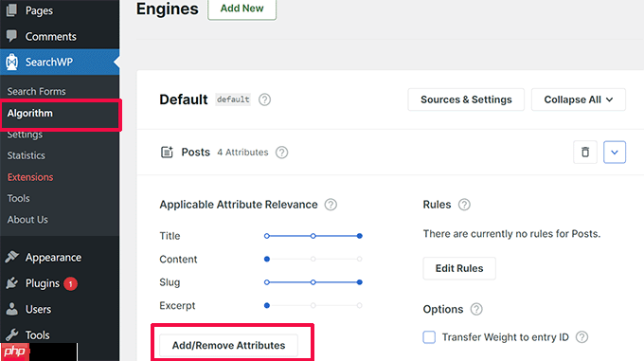Open help for Applicable Attribute Relevance
The width and height of the screenshot is (644, 361).
click(331, 205)
